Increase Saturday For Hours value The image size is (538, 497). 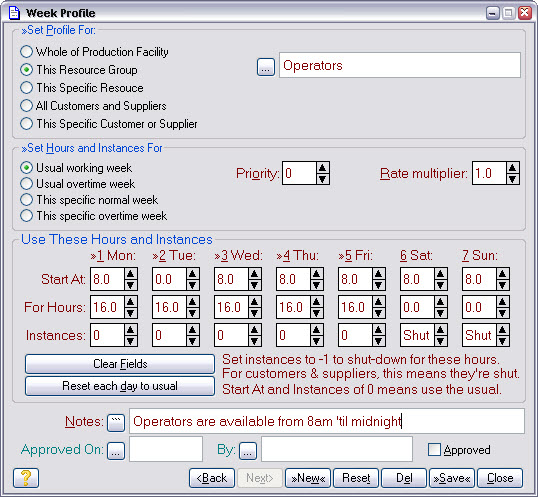[440, 302]
